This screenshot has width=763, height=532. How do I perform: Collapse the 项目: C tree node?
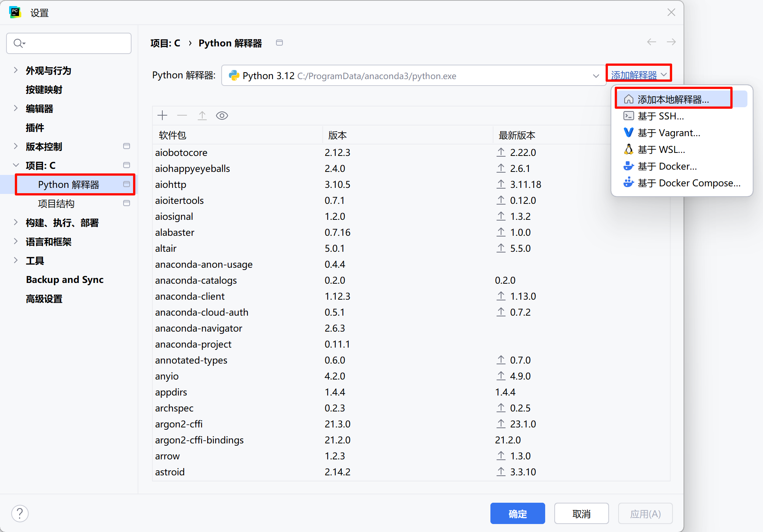16,165
